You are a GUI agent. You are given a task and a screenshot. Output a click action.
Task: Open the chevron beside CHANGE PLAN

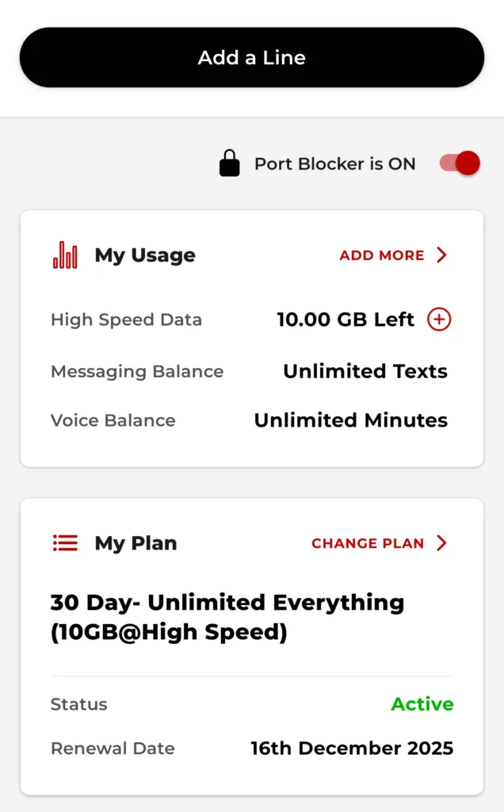click(x=442, y=543)
